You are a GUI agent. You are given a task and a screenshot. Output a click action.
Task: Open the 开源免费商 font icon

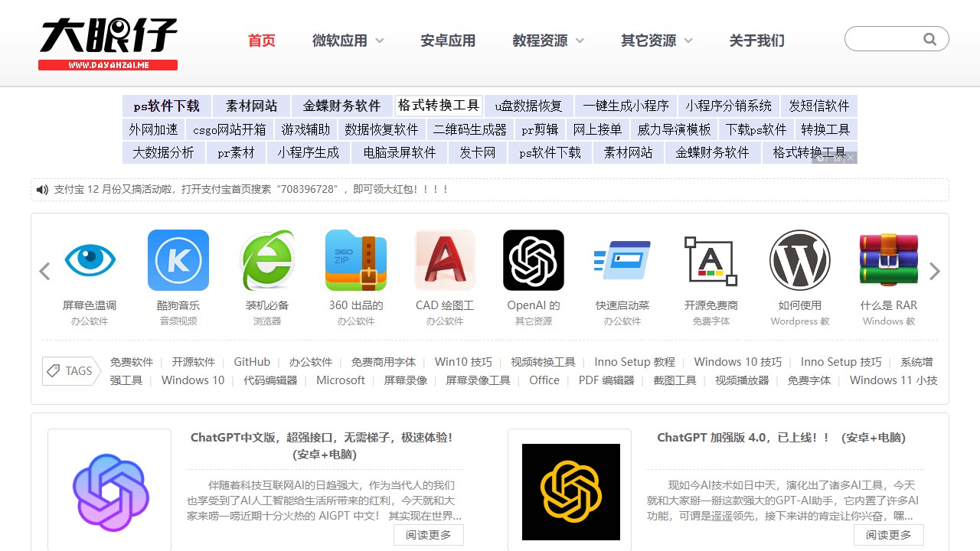[x=711, y=260]
